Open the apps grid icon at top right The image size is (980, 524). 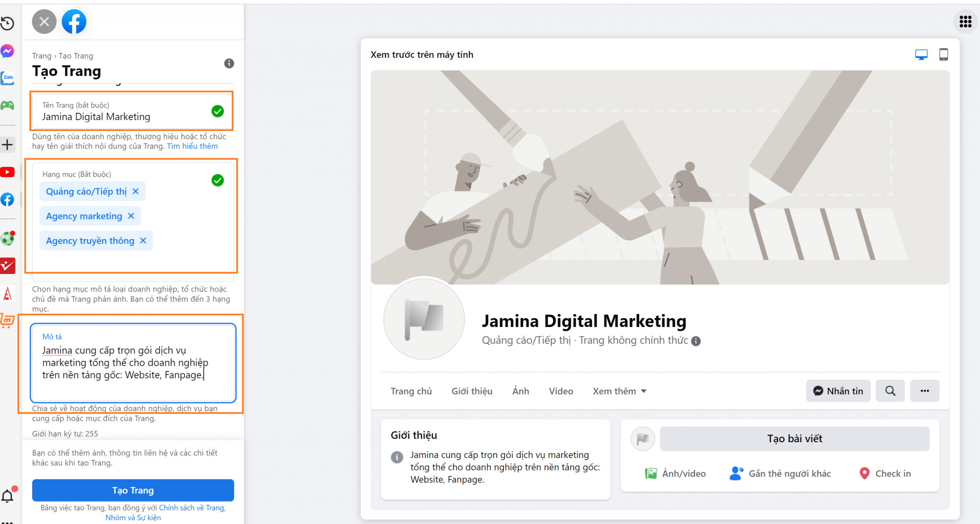966,22
